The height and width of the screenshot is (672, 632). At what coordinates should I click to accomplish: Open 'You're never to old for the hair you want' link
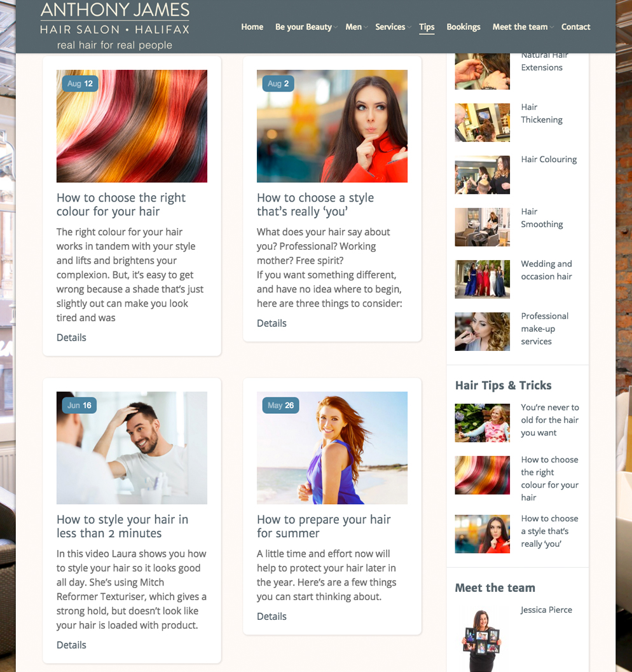coord(550,420)
